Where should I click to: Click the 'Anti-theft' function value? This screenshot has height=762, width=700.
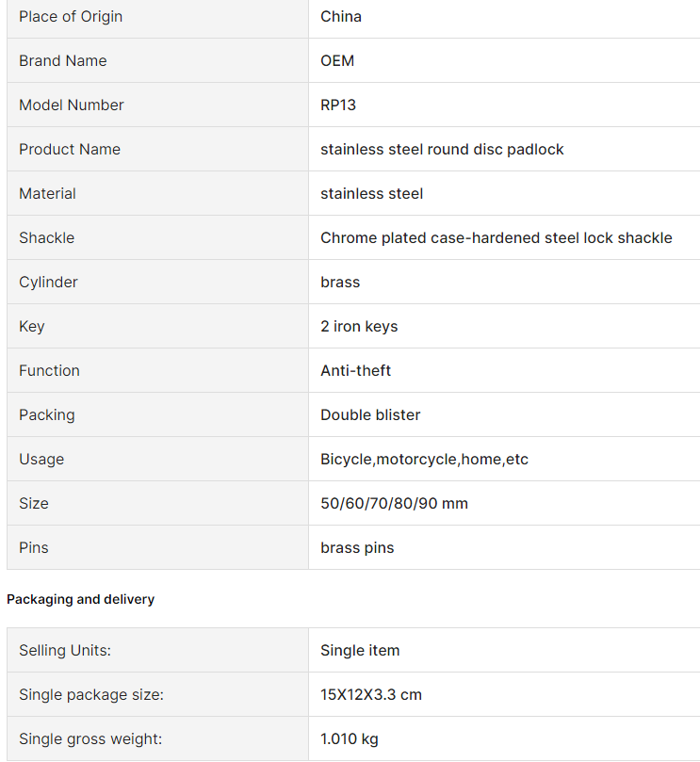355,371
